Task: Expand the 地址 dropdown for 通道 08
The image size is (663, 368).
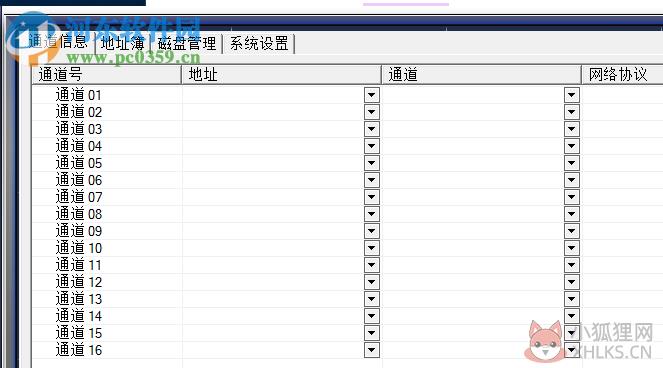Action: 372,214
